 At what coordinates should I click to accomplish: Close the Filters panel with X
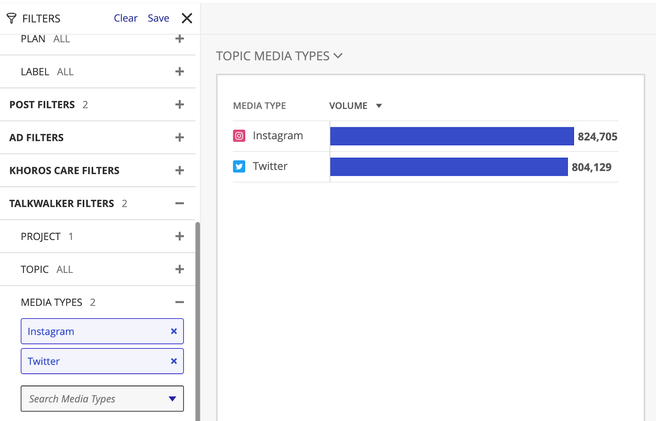point(187,18)
